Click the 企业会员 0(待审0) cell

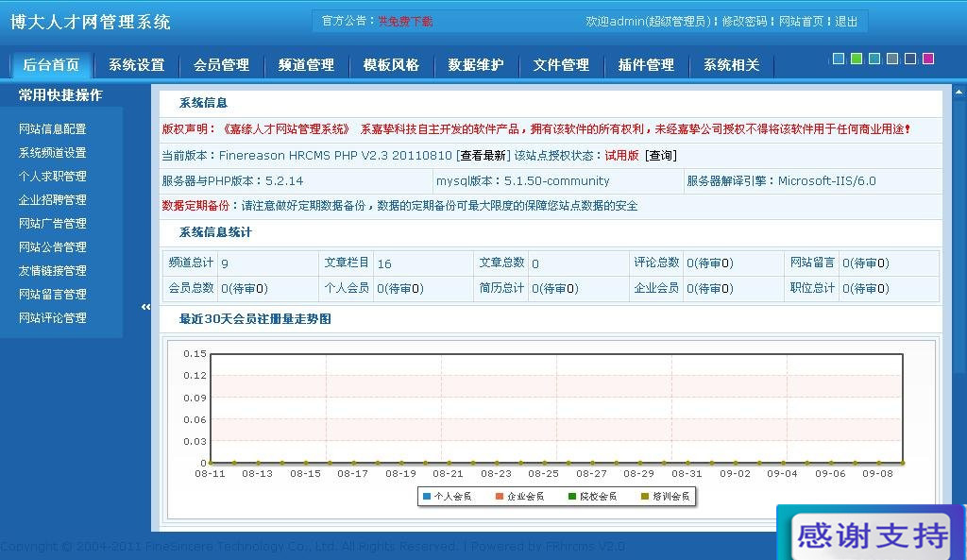tap(710, 288)
